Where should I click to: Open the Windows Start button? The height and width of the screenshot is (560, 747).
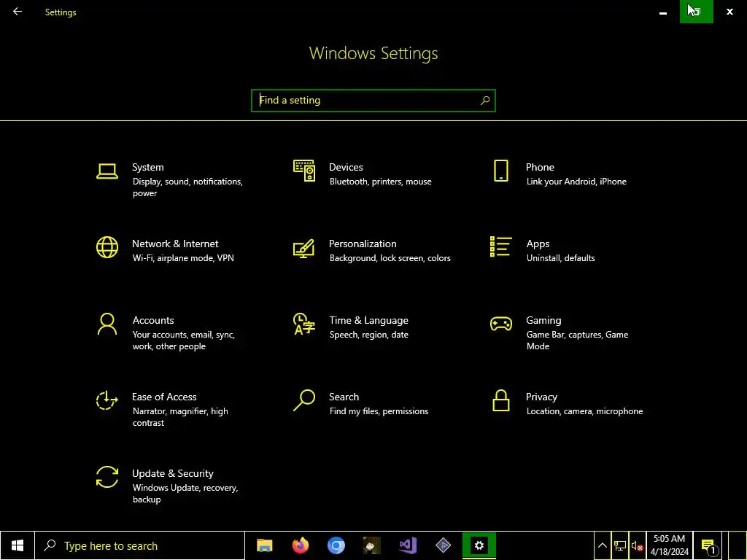click(18, 545)
